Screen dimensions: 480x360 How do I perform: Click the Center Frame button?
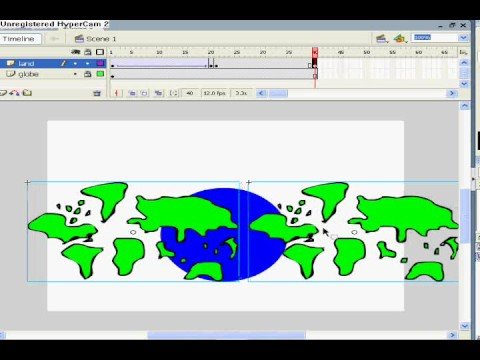(116, 93)
